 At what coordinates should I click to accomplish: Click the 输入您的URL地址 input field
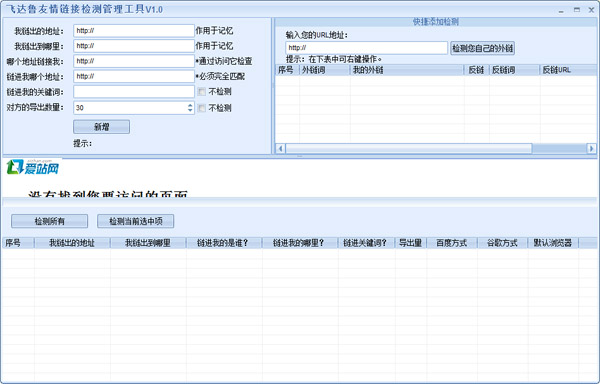coord(366,48)
